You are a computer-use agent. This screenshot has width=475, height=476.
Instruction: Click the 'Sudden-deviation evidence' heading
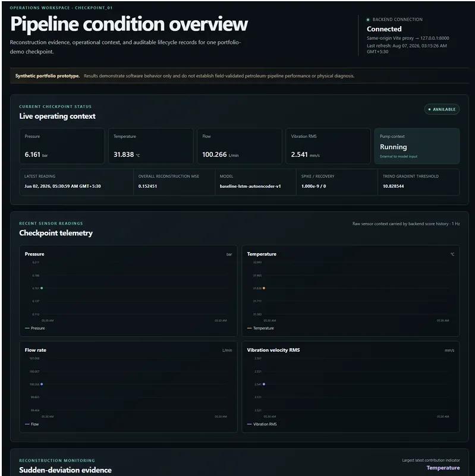65,470
